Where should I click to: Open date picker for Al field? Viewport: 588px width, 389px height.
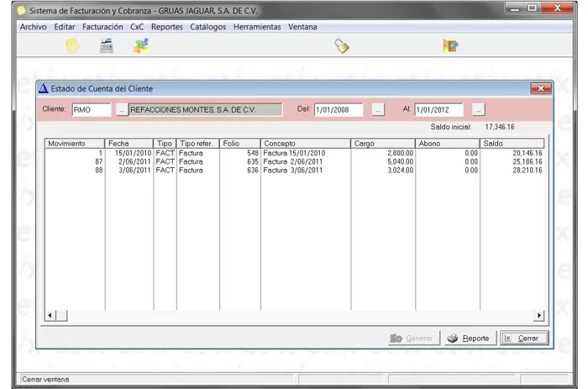pos(478,110)
